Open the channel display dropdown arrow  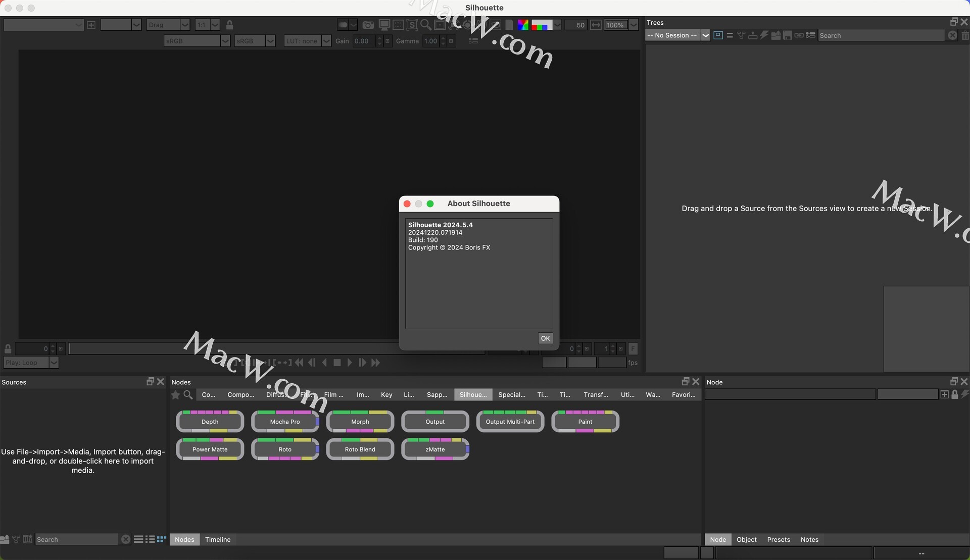[x=557, y=25]
